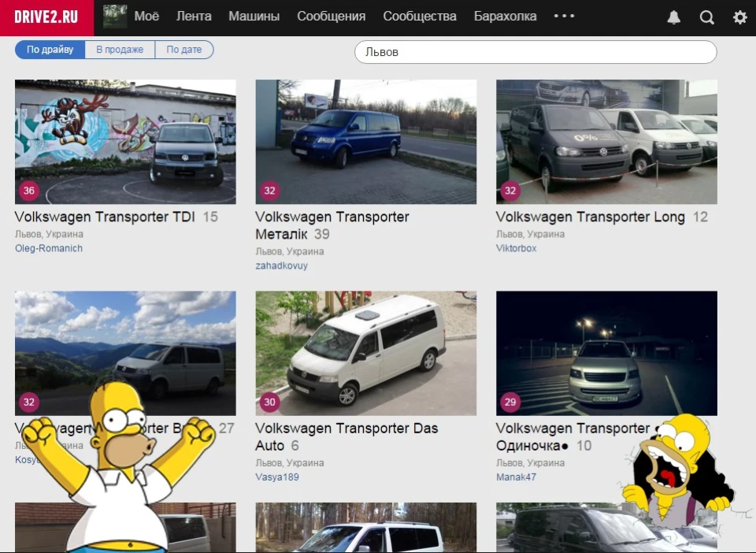
Task: Open the white Transporter Das Auto photo
Action: (x=366, y=353)
